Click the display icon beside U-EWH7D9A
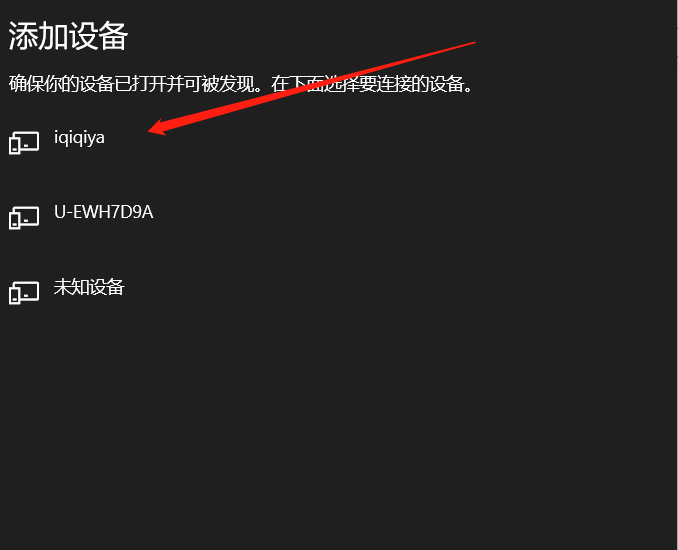This screenshot has width=678, height=550. [24, 217]
